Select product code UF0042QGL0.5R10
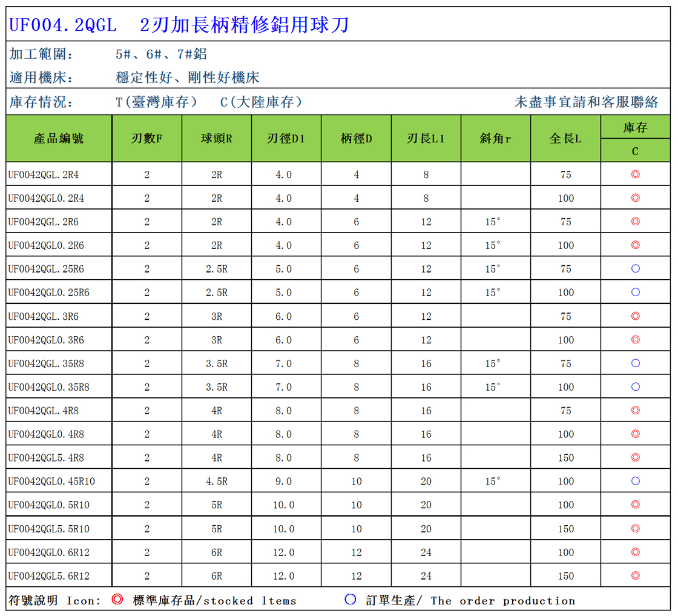The width and height of the screenshot is (678, 616). pos(48,505)
